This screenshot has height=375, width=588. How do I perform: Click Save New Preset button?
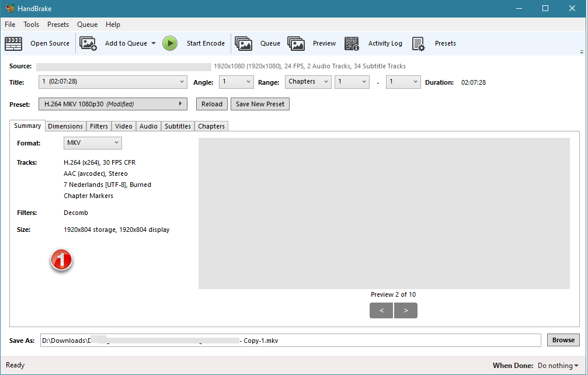point(260,104)
